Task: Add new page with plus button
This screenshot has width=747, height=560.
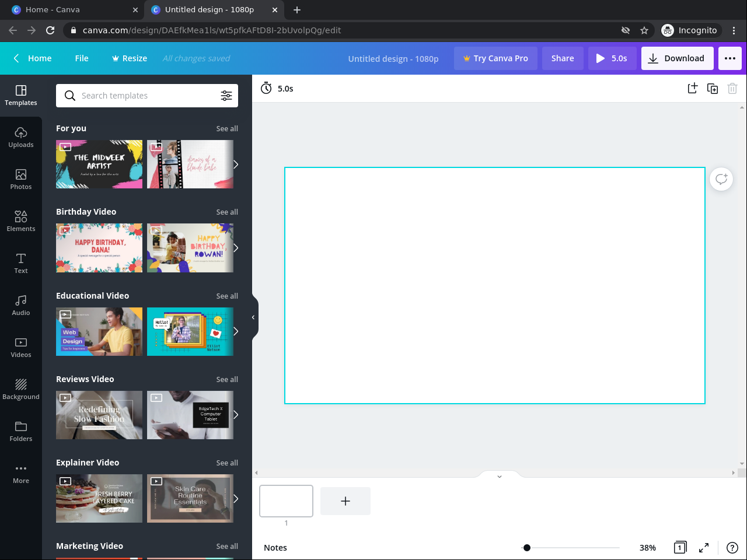Action: pyautogui.click(x=345, y=501)
